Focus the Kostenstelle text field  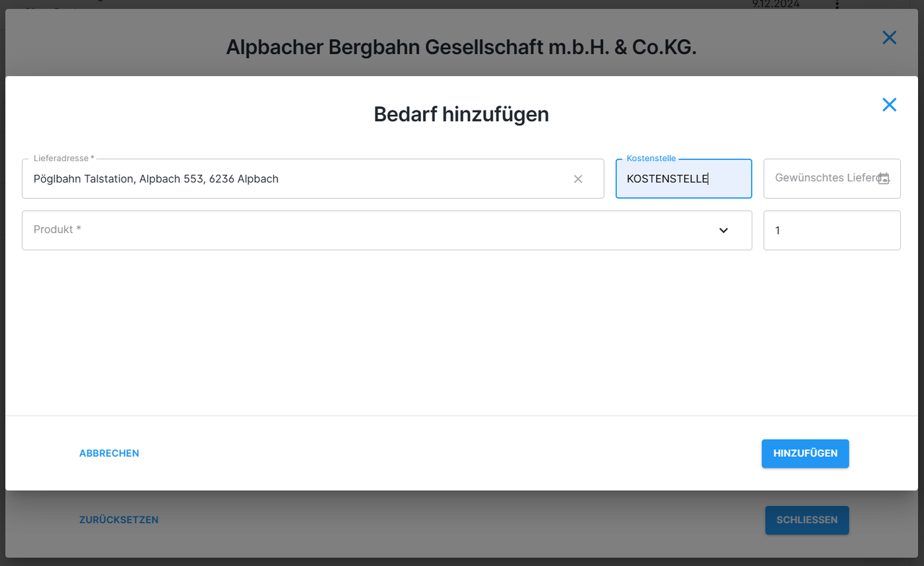(x=683, y=179)
